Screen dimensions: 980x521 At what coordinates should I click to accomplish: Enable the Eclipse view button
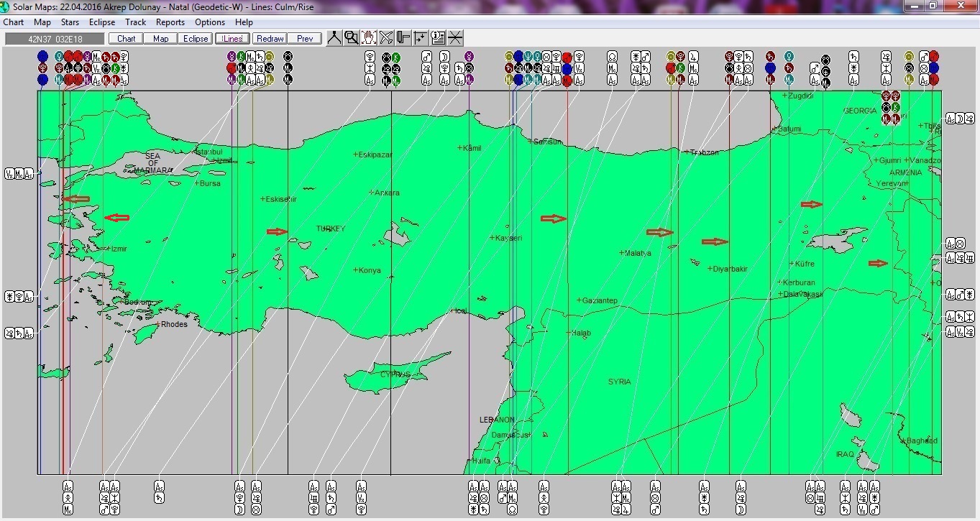(x=195, y=38)
